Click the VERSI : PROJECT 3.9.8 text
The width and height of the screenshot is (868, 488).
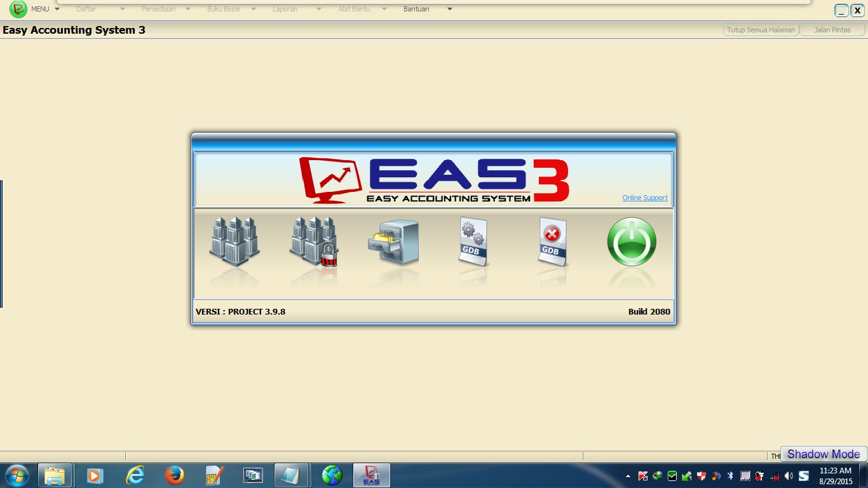pos(240,311)
